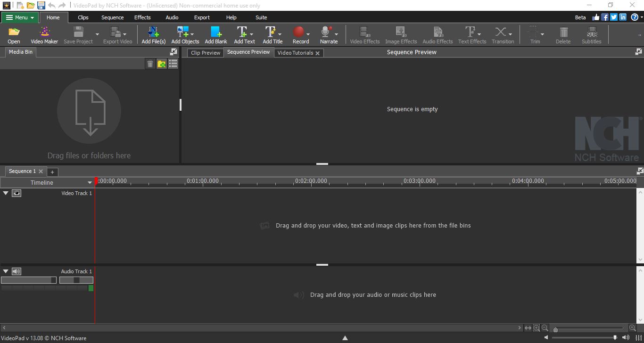Close the Sequence 1 tab

pos(41,171)
